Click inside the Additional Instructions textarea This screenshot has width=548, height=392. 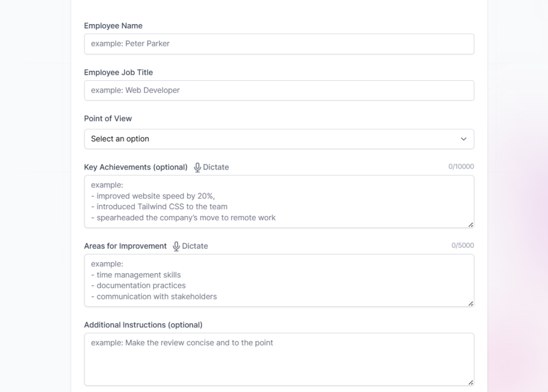(279, 359)
